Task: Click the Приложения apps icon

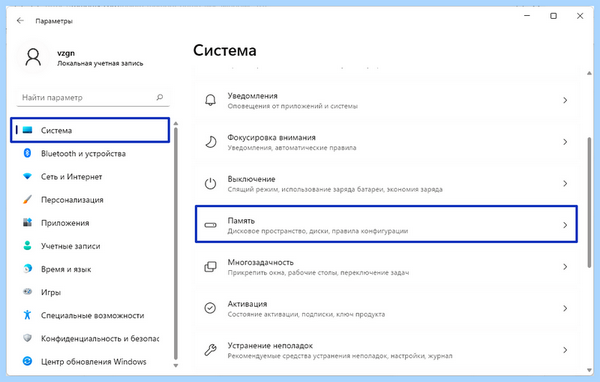Action: [27, 222]
